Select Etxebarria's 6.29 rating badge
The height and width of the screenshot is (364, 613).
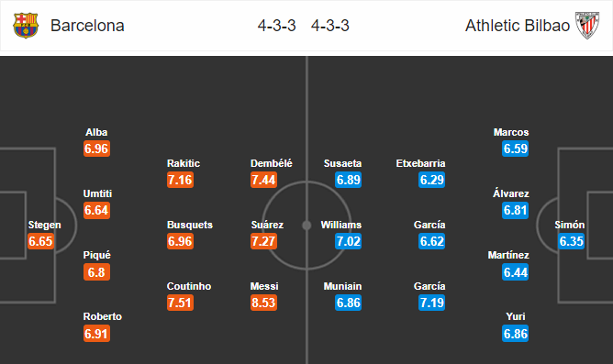(x=431, y=180)
